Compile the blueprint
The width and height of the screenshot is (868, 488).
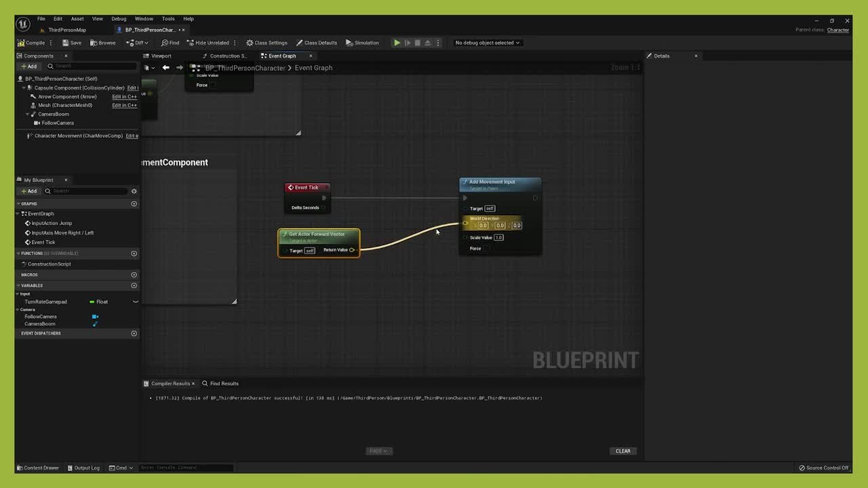pos(31,43)
